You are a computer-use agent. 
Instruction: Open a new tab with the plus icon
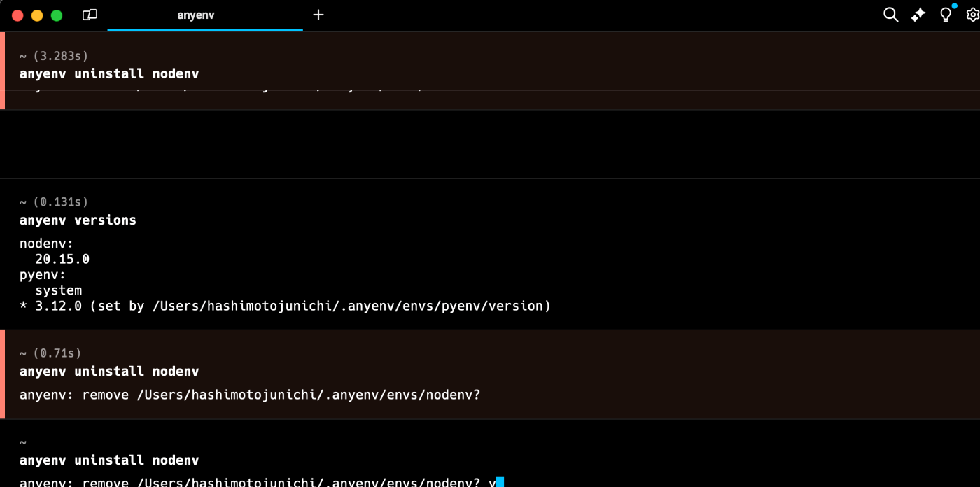coord(318,15)
